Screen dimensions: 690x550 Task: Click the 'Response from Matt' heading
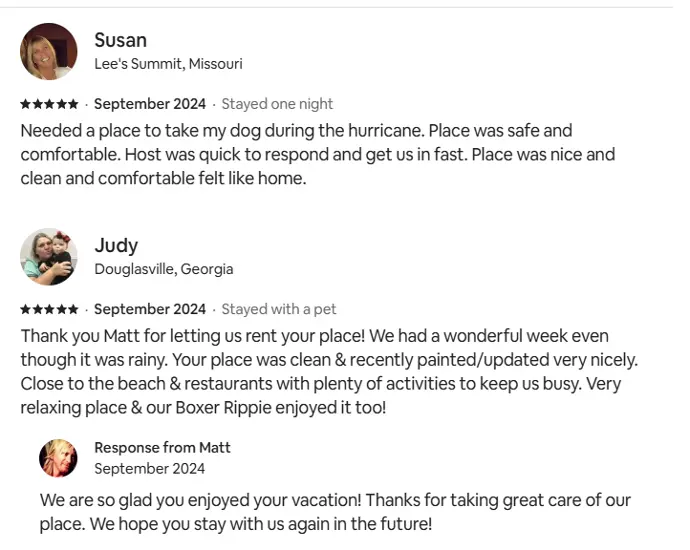[162, 447]
